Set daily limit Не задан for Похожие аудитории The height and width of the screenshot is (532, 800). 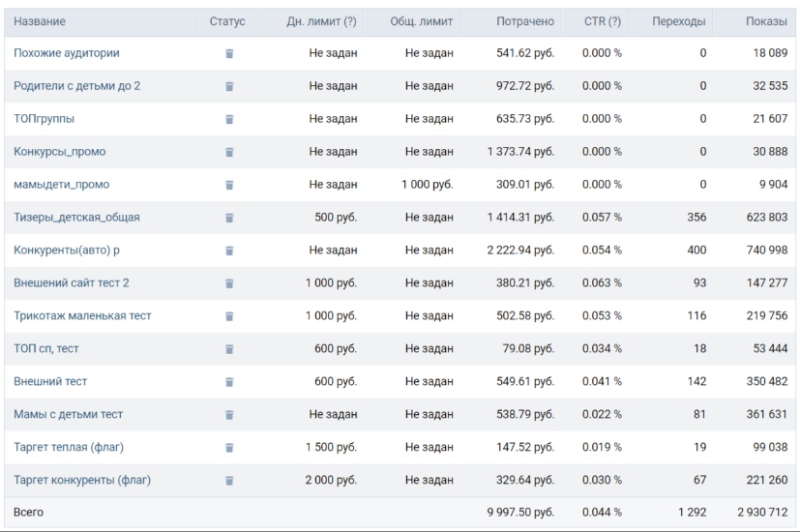point(333,53)
